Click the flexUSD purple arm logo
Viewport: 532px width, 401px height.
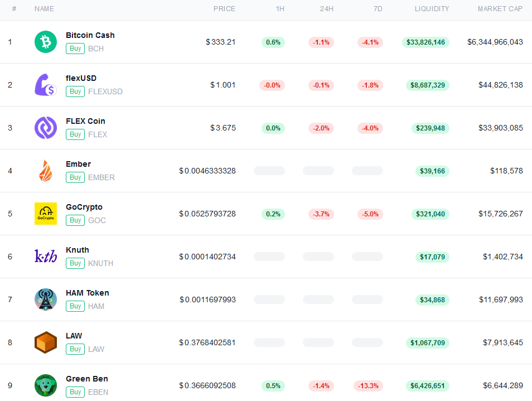point(46,85)
